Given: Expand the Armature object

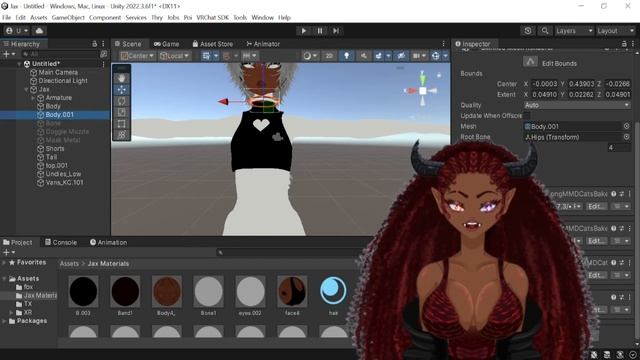Looking at the screenshot, I should [33, 98].
